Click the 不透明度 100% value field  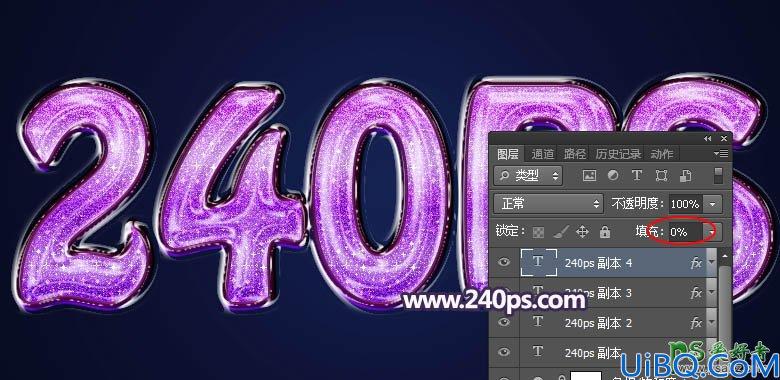click(x=685, y=204)
